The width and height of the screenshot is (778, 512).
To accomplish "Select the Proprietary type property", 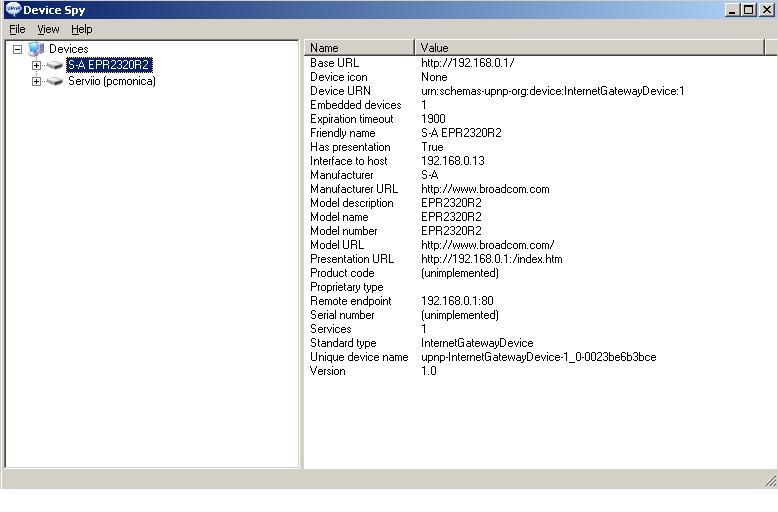I will coord(347,287).
